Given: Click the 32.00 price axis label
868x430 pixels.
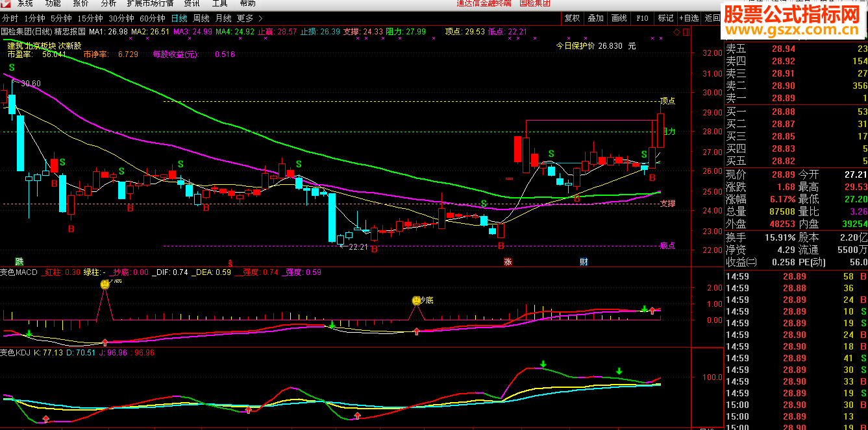Looking at the screenshot, I should click(713, 53).
